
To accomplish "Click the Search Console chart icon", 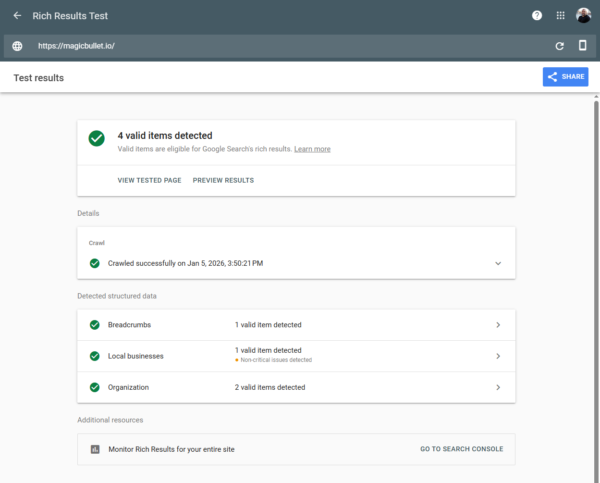I will [x=95, y=450].
